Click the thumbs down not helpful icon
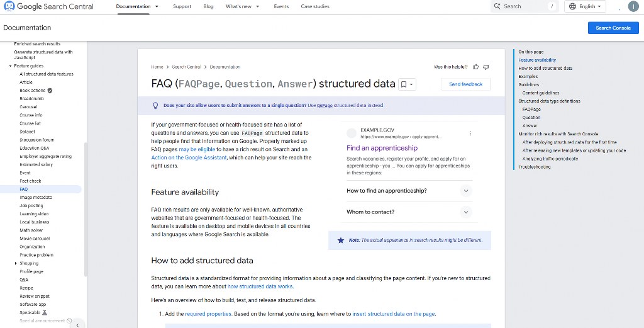 pyautogui.click(x=486, y=67)
